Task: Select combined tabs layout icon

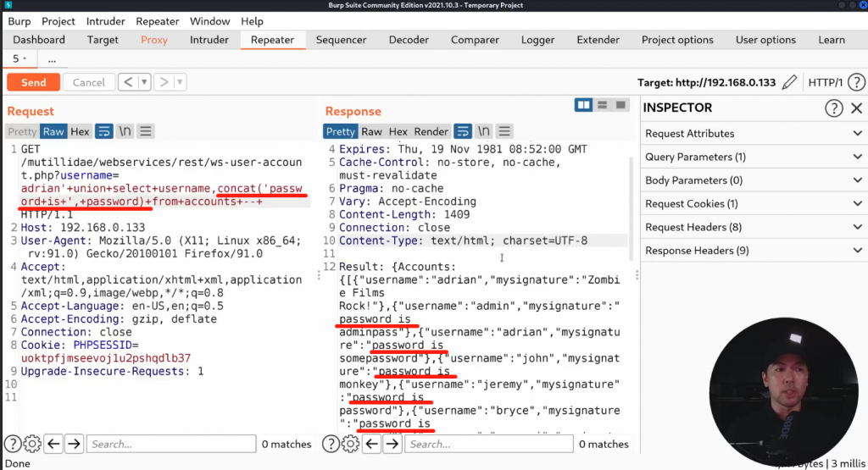Action: [621, 105]
